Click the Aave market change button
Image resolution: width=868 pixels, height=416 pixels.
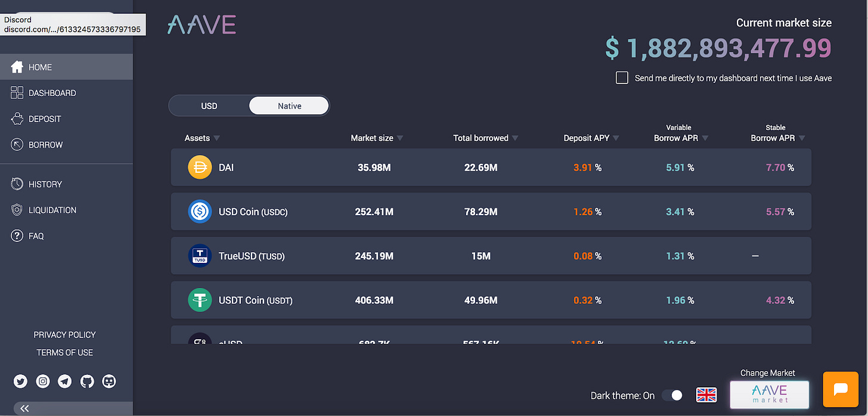coord(769,394)
